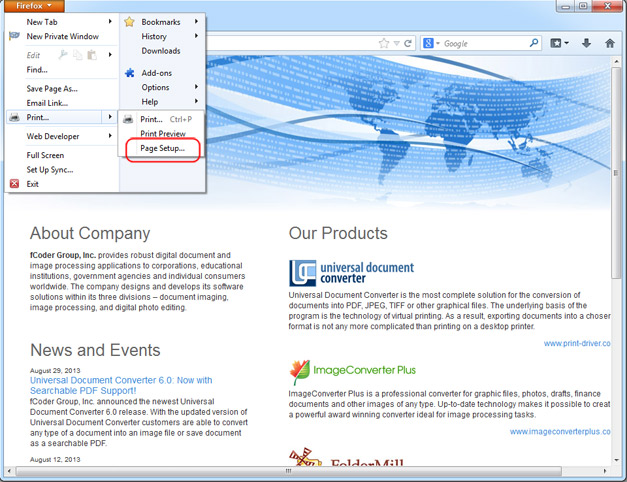The width and height of the screenshot is (627, 482).
Task: Click the New Private Window mask icon
Action: (14, 36)
